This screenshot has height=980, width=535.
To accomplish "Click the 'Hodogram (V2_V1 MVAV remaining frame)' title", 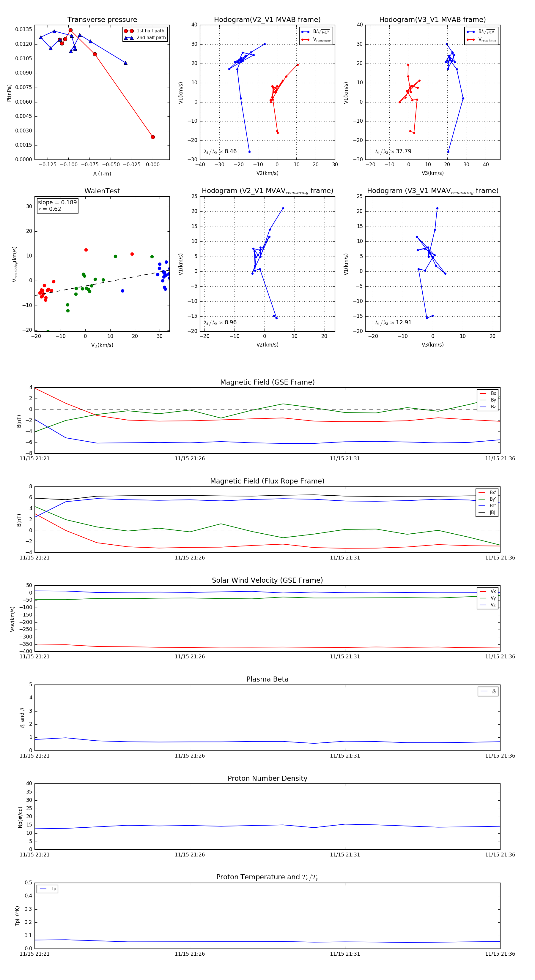I will [267, 191].
